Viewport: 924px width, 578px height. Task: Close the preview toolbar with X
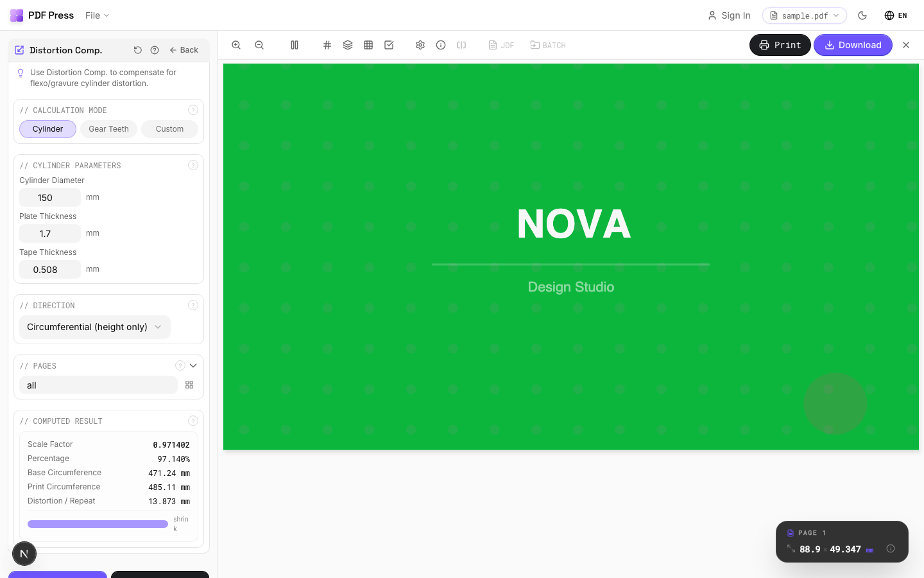coord(906,45)
